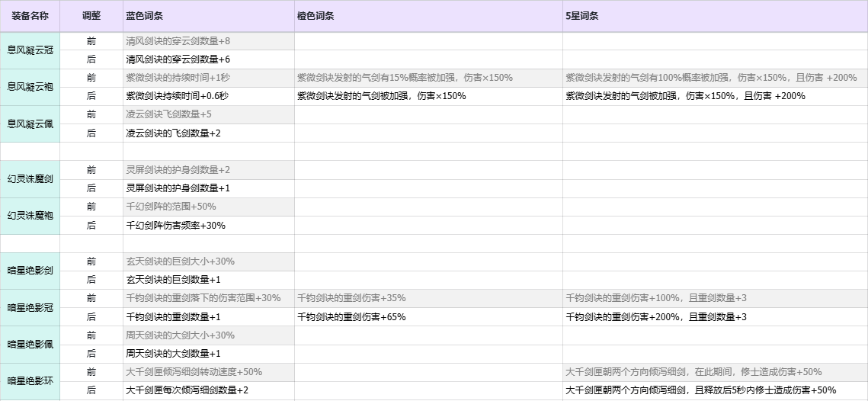The image size is (868, 401).
Task: Select the 橙色词条 header cell
Action: (x=428, y=16)
